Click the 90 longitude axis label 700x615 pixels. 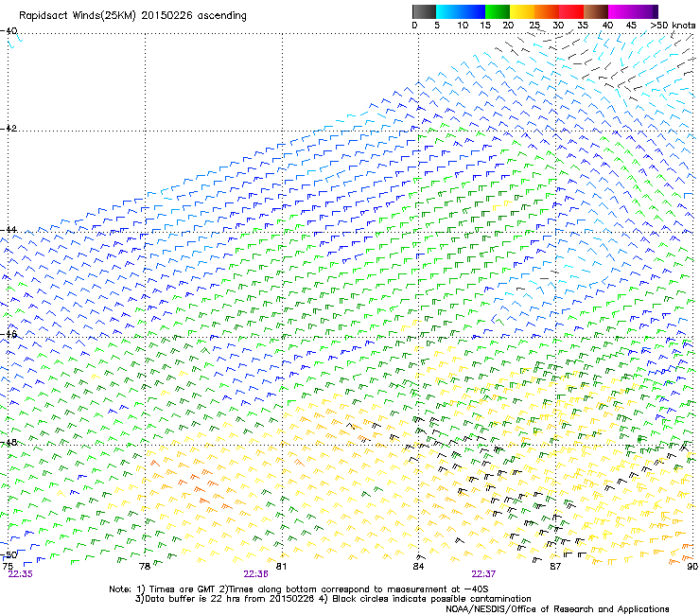(692, 567)
